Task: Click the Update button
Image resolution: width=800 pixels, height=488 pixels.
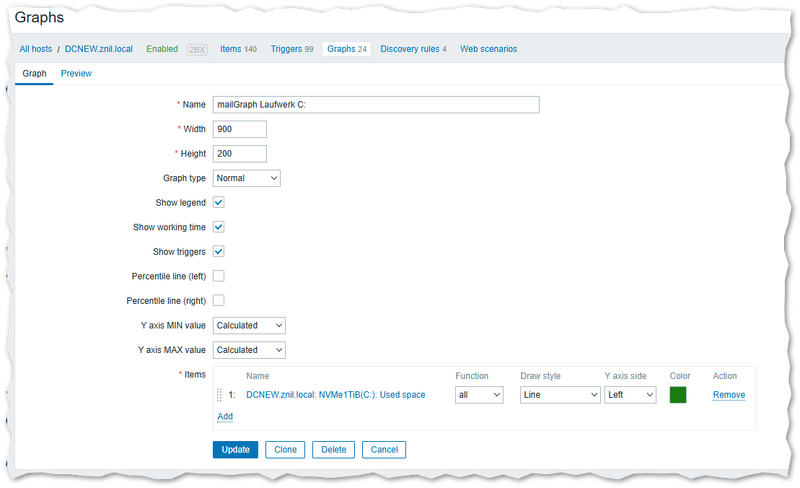Action: click(235, 450)
